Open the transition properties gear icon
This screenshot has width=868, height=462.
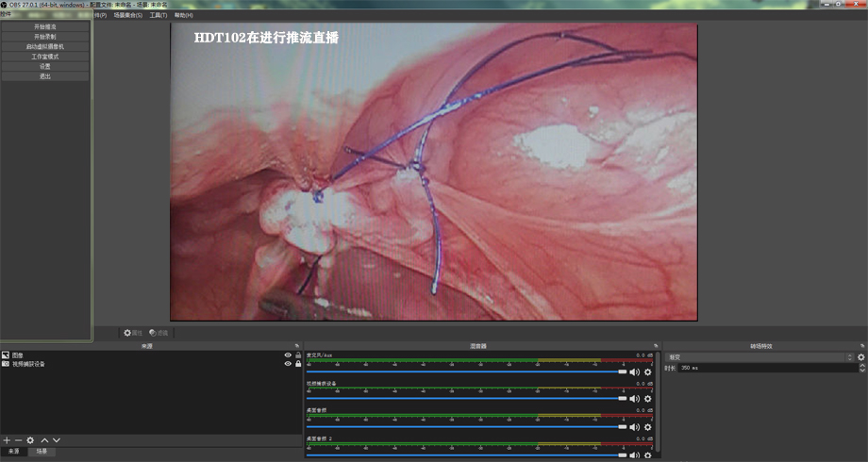pos(860,357)
